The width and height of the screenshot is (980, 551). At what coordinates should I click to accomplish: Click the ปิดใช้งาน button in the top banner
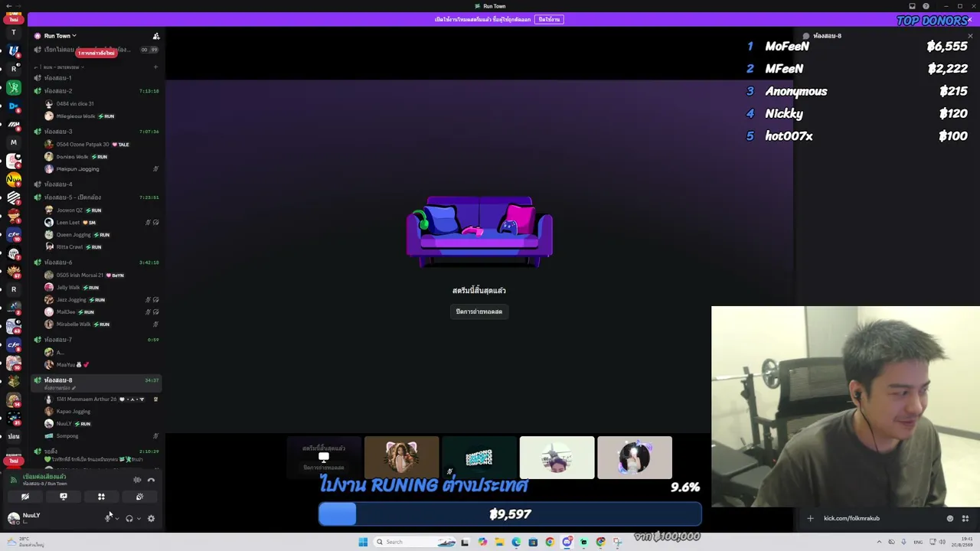click(x=549, y=19)
